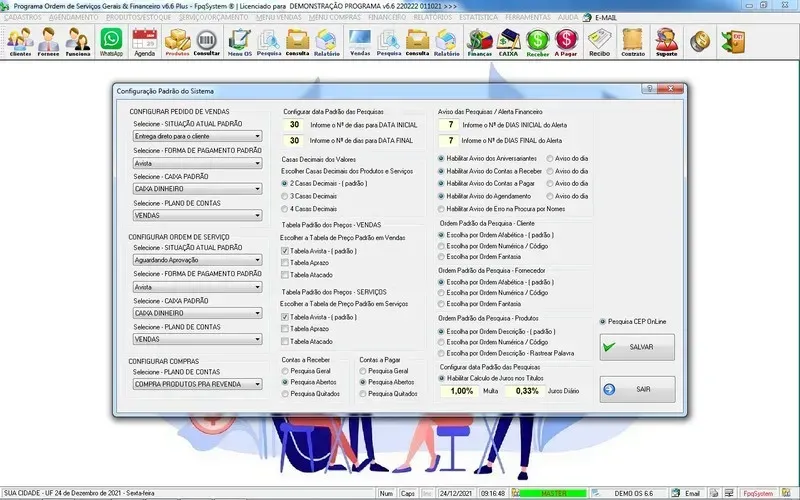Select the 3 Casas Decimais option
The width and height of the screenshot is (800, 500).
tap(286, 196)
